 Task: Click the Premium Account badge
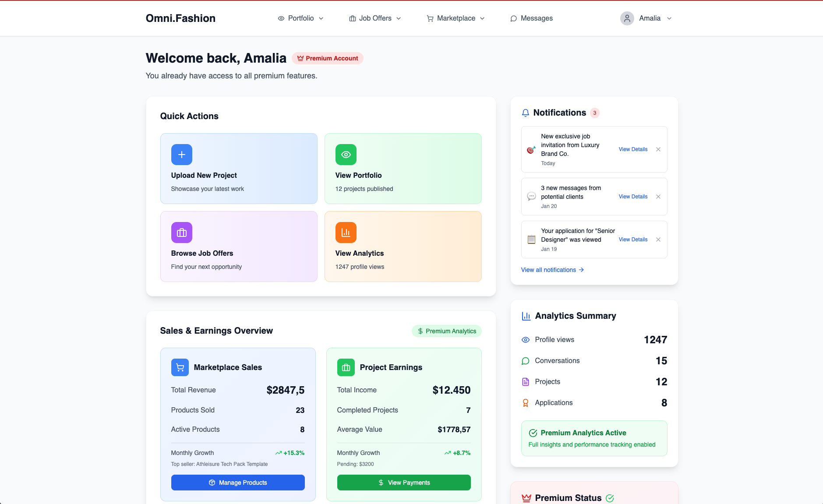(x=328, y=58)
